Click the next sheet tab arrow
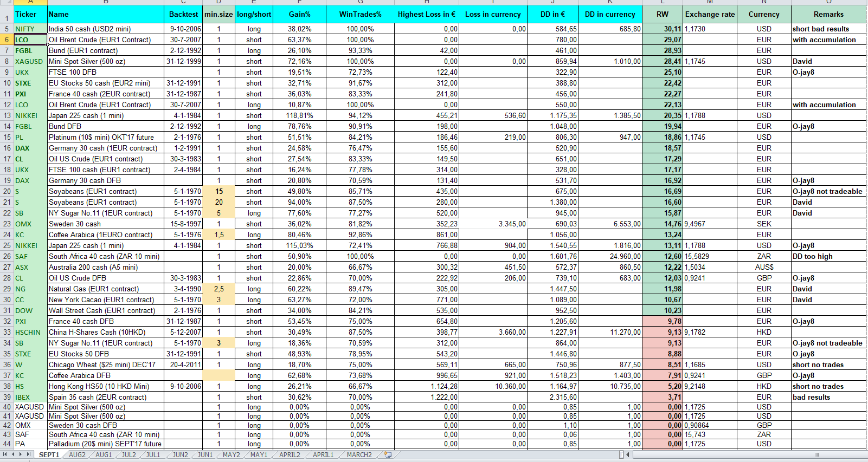Image resolution: width=868 pixels, height=462 pixels. (x=21, y=454)
